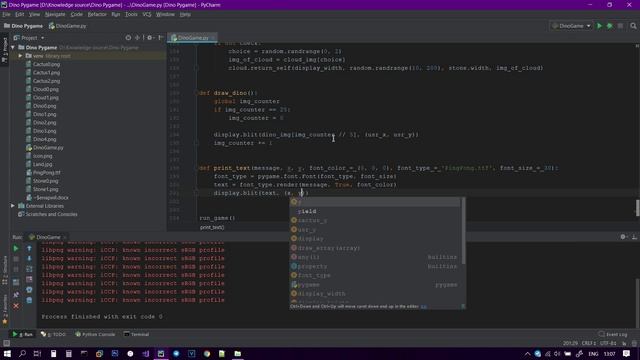Image resolution: width=640 pixels, height=360 pixels.
Task: Open the Edit menu
Action: [20, 14]
